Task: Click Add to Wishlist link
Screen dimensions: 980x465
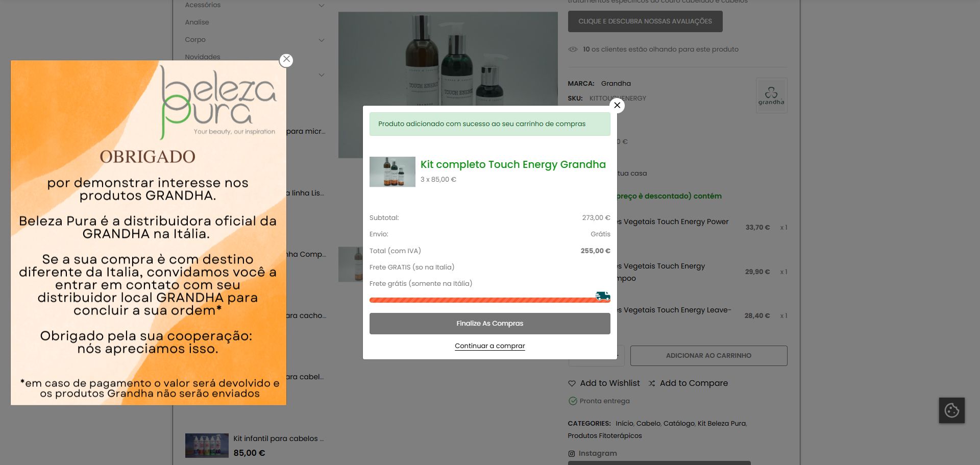Action: click(610, 383)
